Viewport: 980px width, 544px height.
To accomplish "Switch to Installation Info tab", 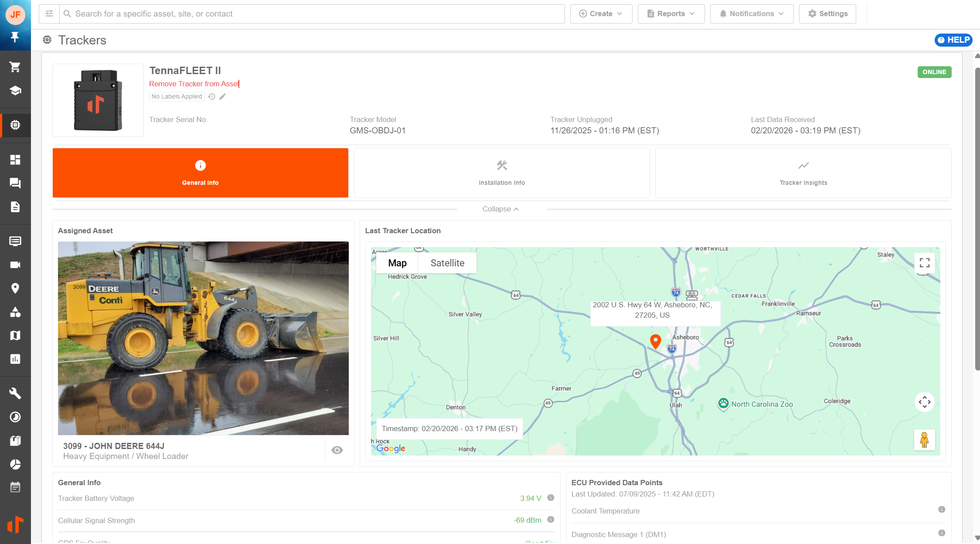I will pos(501,173).
